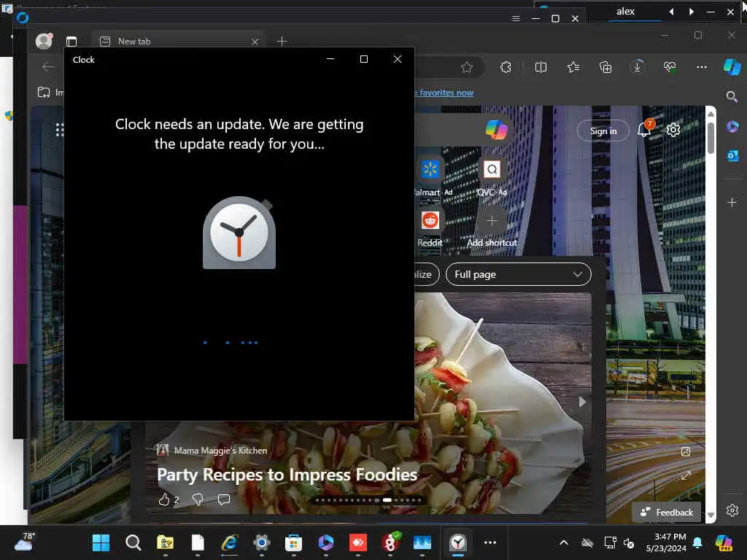Open Edge extensions puzzle icon

pos(506,67)
